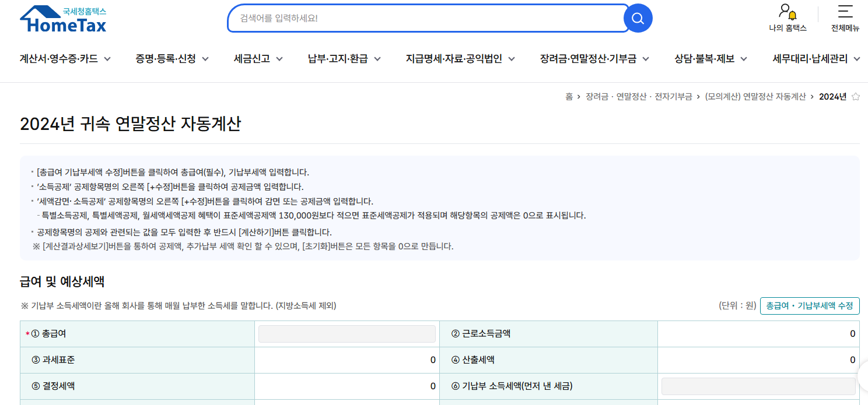This screenshot has height=405, width=868.
Task: Expand chevron beside 계산서·영수증·카드
Action: (107, 59)
